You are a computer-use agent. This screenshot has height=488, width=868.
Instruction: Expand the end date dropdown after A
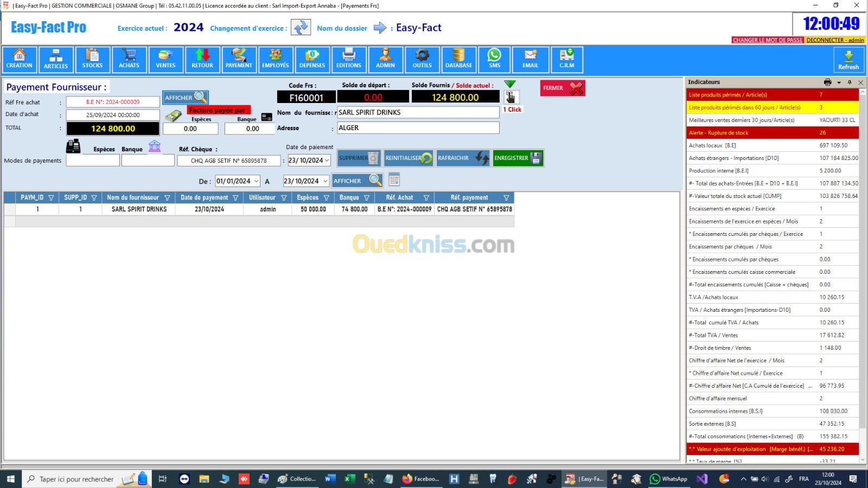[325, 181]
